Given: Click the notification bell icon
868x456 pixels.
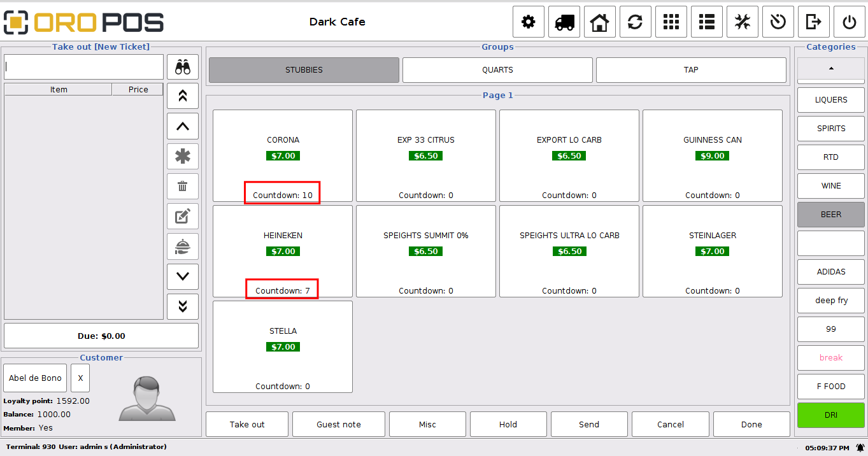Looking at the screenshot, I should pyautogui.click(x=860, y=448).
